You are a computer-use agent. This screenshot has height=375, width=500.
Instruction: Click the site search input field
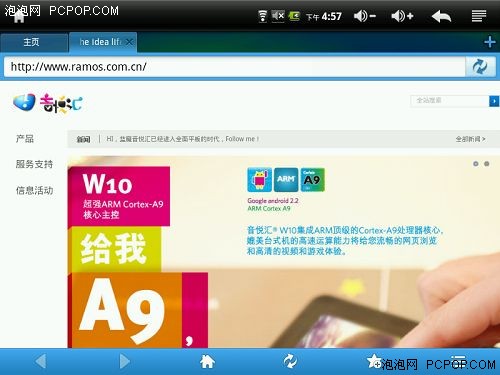[x=450, y=101]
